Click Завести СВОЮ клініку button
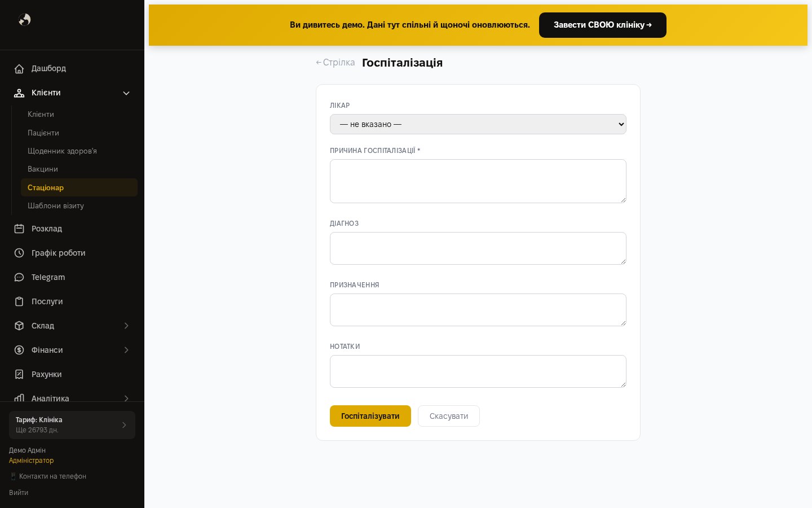 [x=603, y=25]
